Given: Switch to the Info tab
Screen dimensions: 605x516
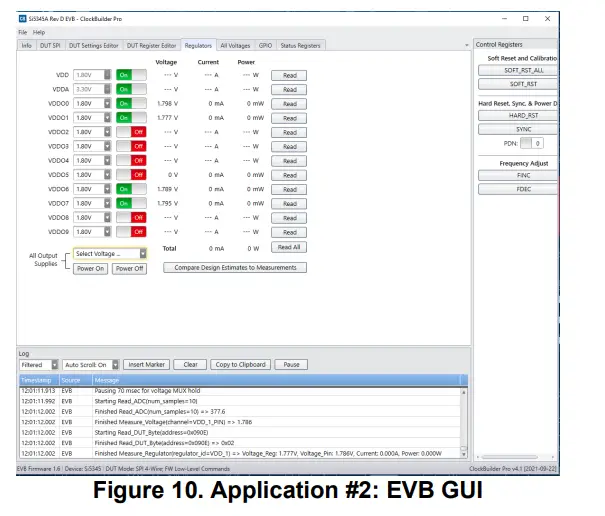Looking at the screenshot, I should coord(27,46).
